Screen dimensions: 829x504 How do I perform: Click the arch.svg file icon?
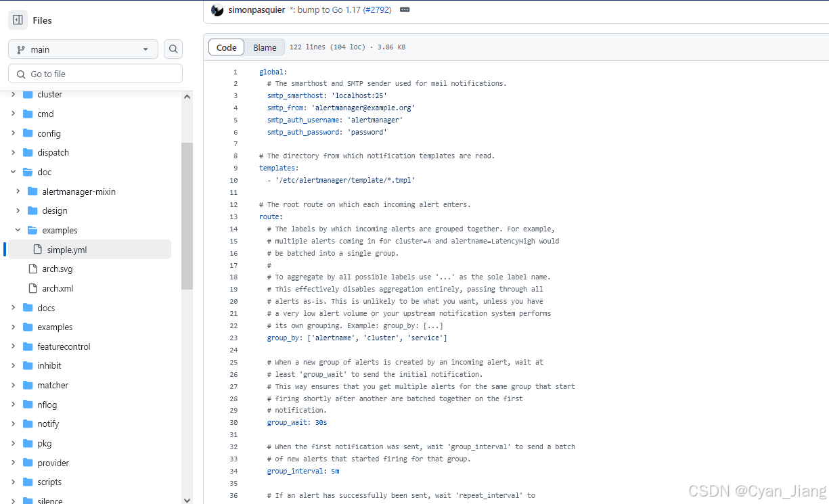coord(32,269)
